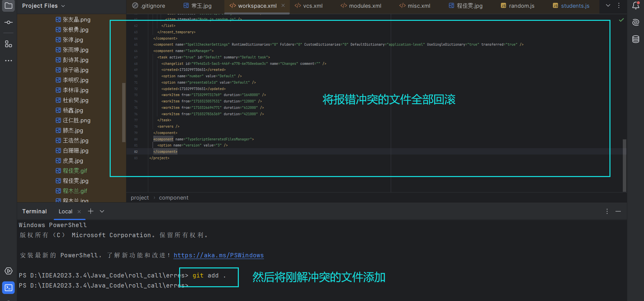Switch to the 程佳雯.jpg editor tab

coord(466,6)
